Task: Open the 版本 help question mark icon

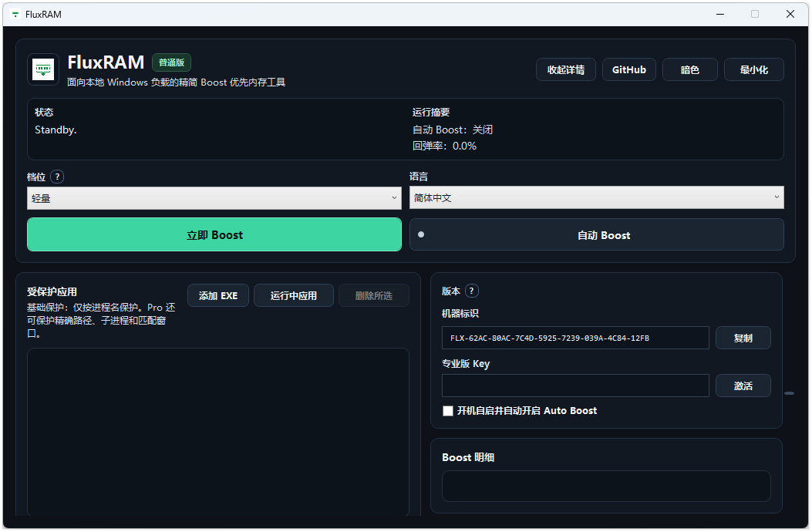Action: point(472,291)
